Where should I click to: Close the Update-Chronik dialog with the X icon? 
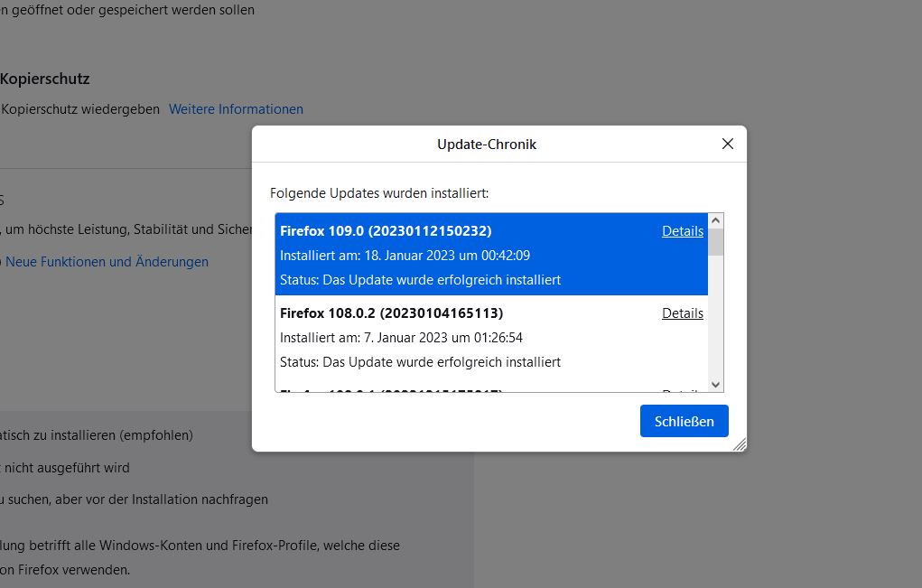click(728, 144)
